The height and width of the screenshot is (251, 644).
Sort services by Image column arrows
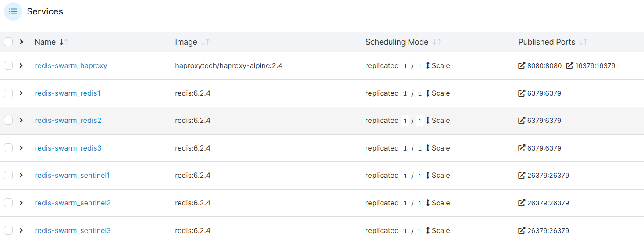click(x=205, y=42)
